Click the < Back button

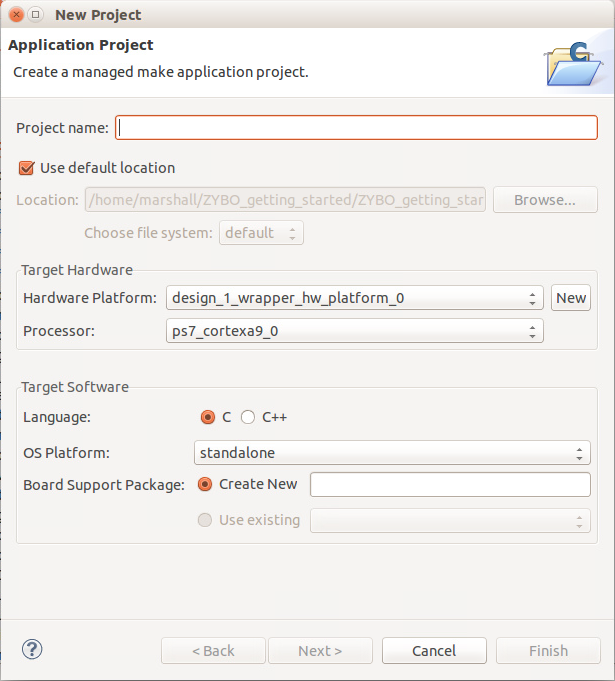(213, 651)
